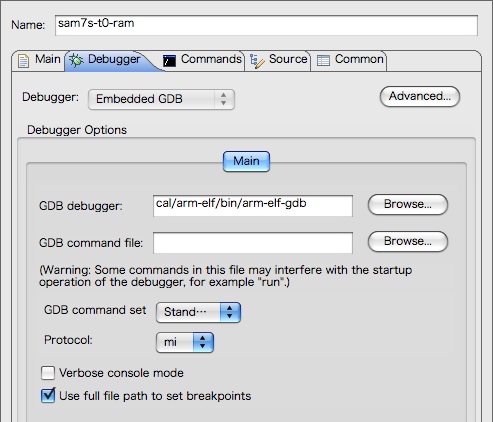
Task: Switch to the top-level Main tab
Action: point(39,60)
